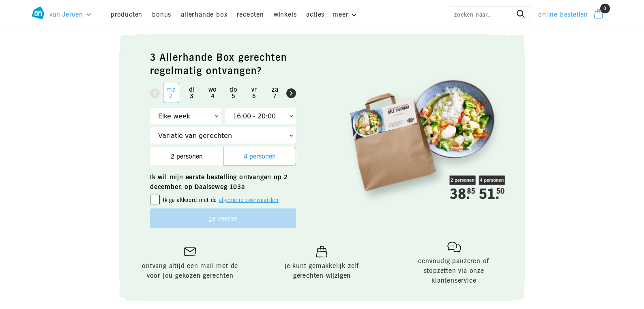Screen dimensions: 644x309
Task: Click the search magnifier icon
Action: pyautogui.click(x=520, y=14)
